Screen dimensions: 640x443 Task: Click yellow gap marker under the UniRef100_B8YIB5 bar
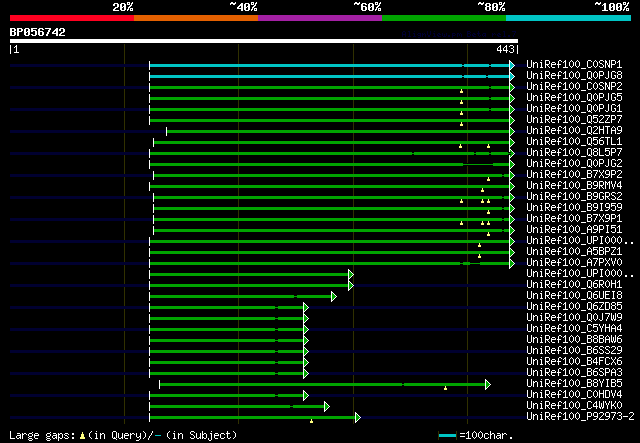(x=445, y=388)
